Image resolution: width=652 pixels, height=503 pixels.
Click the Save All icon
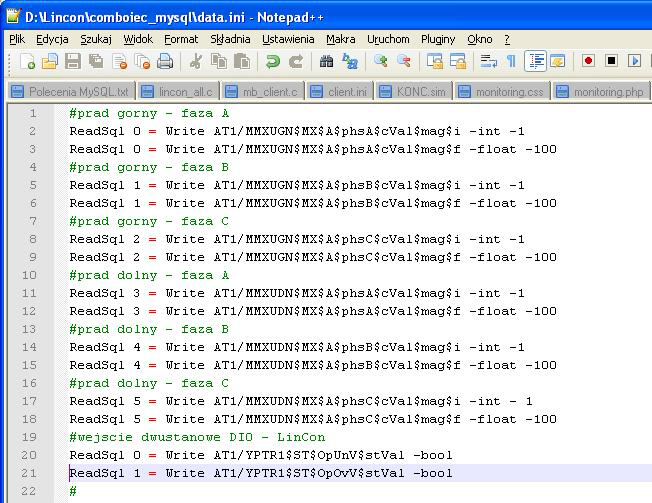[96, 62]
